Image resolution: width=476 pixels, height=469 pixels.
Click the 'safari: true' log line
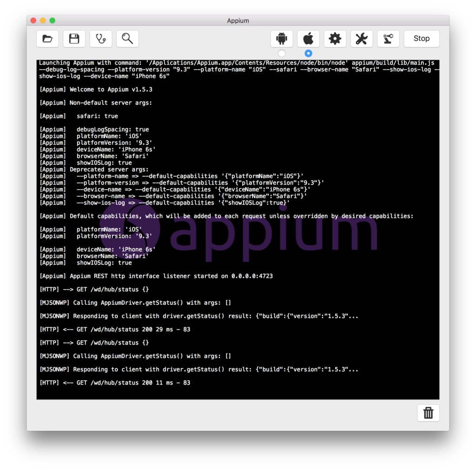point(79,116)
